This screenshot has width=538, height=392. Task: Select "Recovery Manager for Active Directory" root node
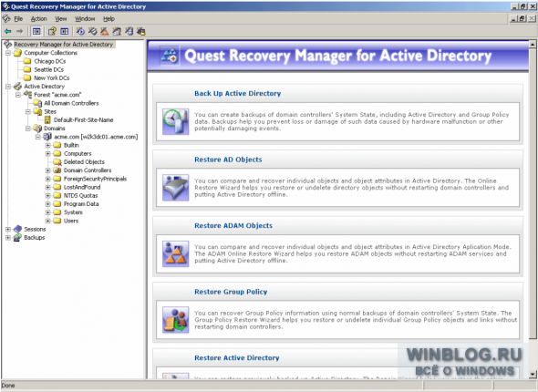[x=64, y=45]
